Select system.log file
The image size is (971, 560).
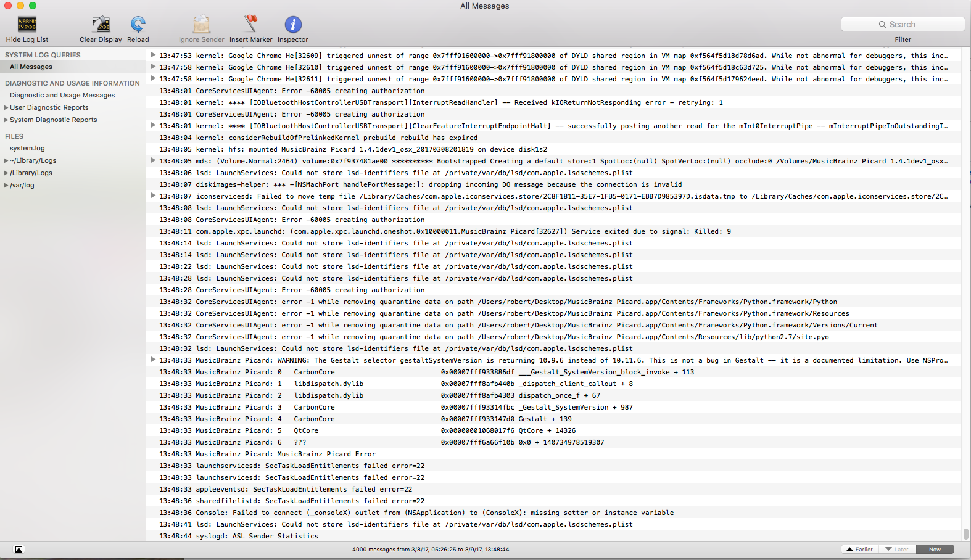point(27,148)
